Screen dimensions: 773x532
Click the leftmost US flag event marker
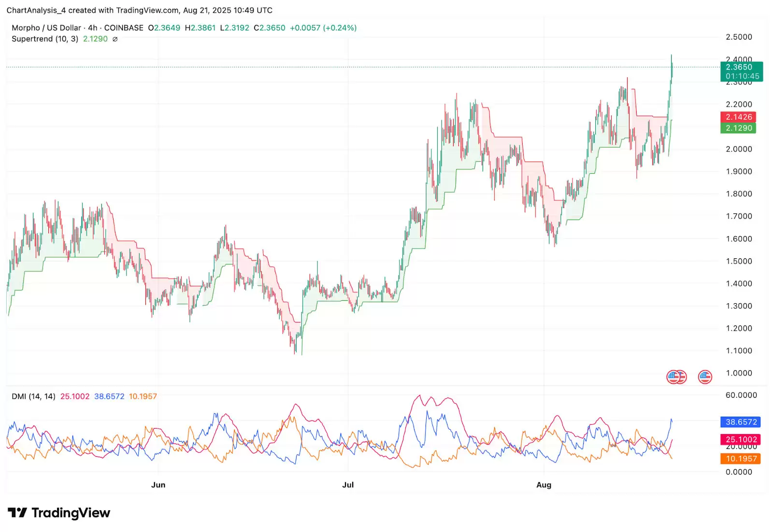tap(673, 377)
